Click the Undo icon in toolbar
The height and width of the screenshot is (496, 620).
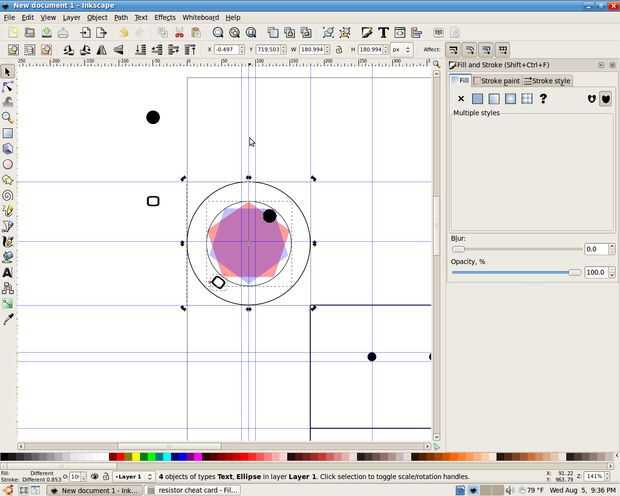coord(124,33)
